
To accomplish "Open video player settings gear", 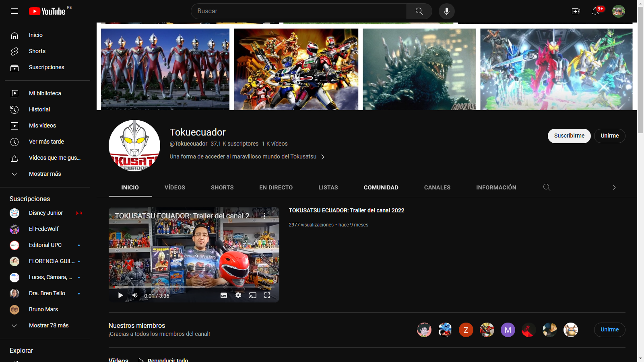I will [x=238, y=295].
